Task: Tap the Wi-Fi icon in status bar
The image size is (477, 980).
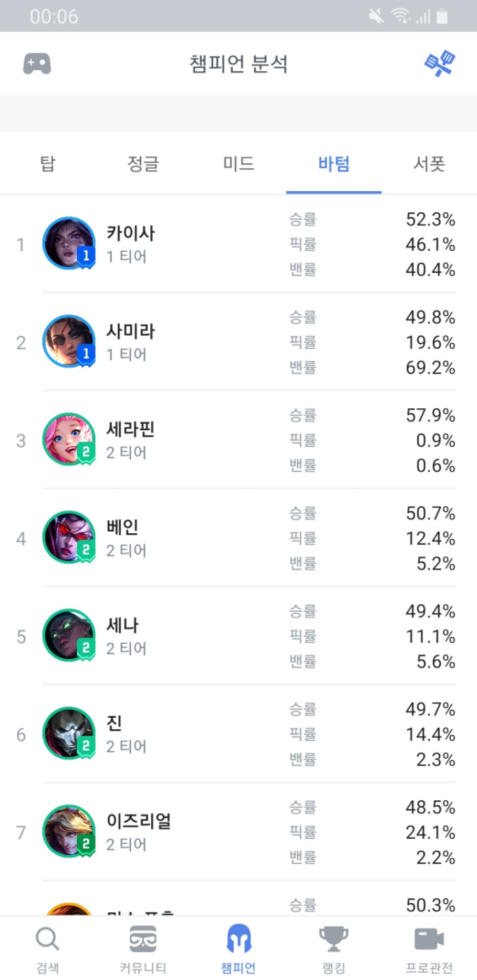Action: (x=401, y=16)
